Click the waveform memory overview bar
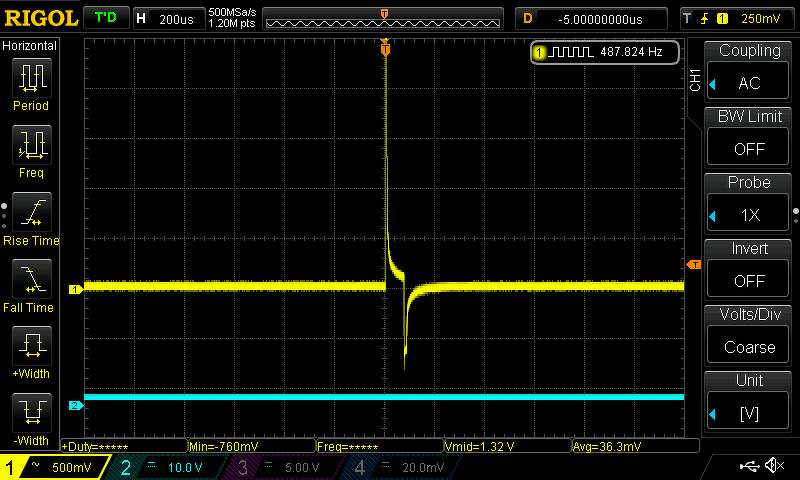Screen dimensions: 800x480 [x=383, y=19]
